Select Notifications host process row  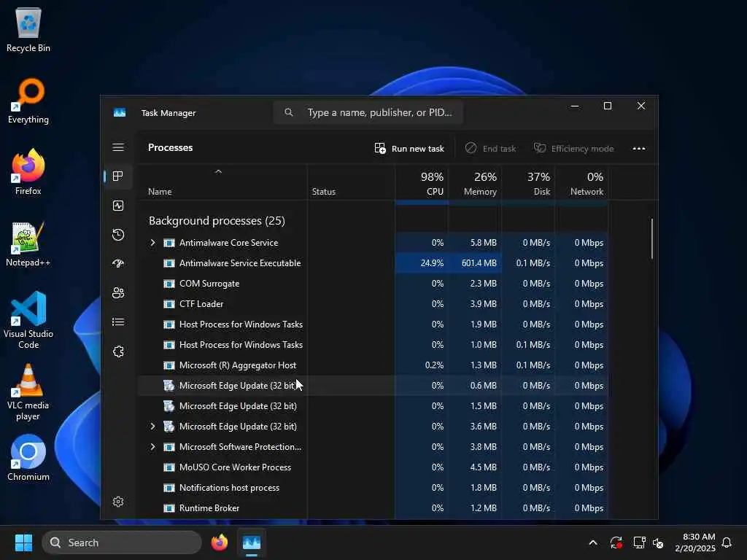coord(373,488)
